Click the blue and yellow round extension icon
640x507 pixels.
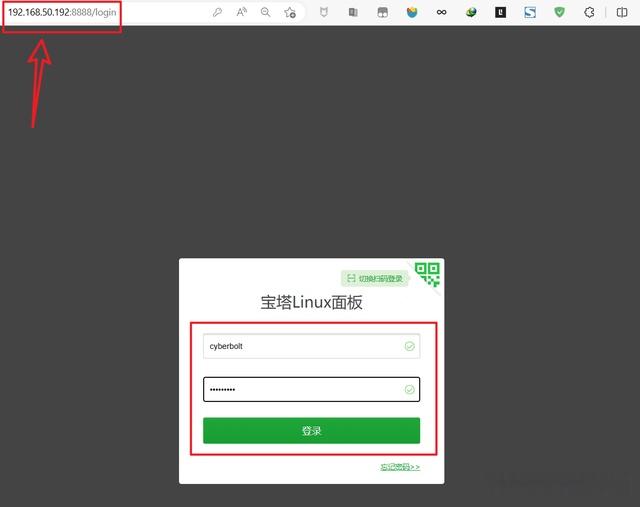(x=412, y=13)
